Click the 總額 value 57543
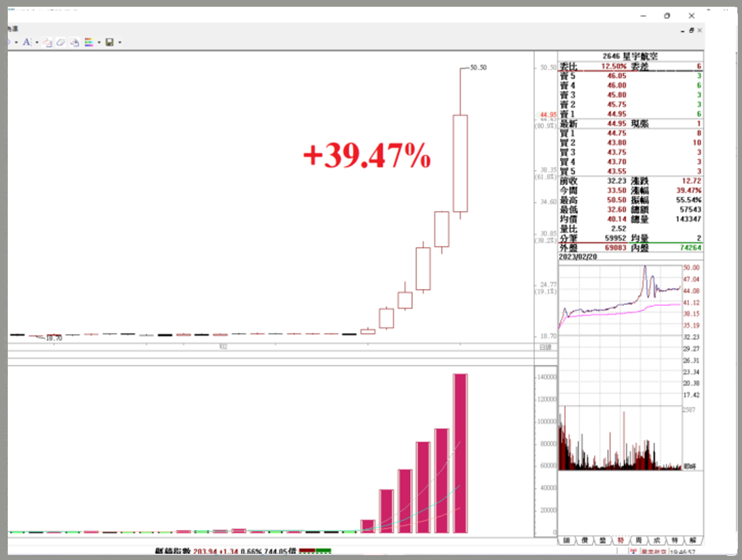Screen dimensions: 742x560 click(690, 209)
